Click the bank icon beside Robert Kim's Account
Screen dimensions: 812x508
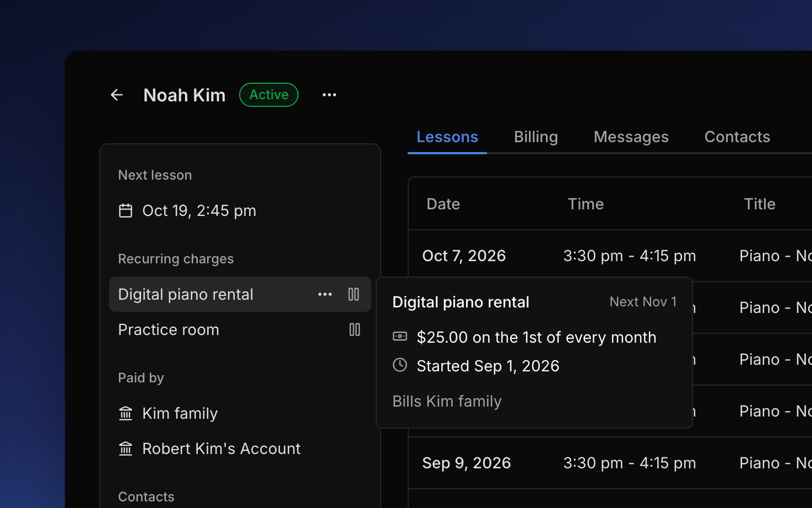click(x=126, y=448)
